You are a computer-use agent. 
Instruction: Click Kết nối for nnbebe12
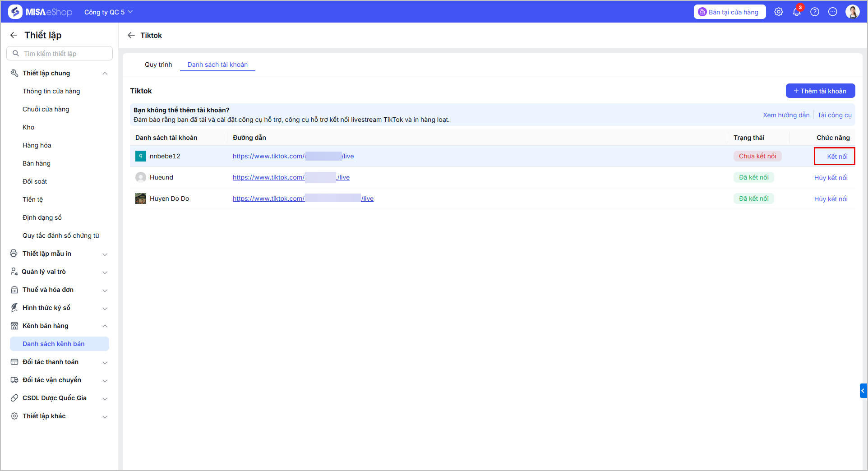tap(837, 157)
